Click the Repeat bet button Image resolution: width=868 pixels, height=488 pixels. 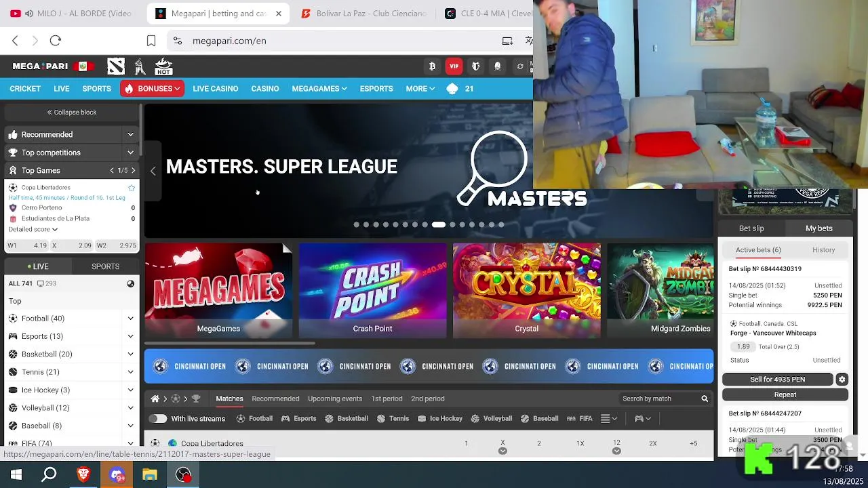[x=785, y=394]
